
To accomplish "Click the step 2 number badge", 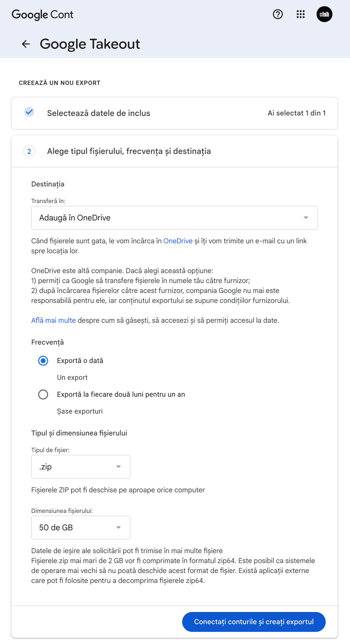I will [29, 151].
